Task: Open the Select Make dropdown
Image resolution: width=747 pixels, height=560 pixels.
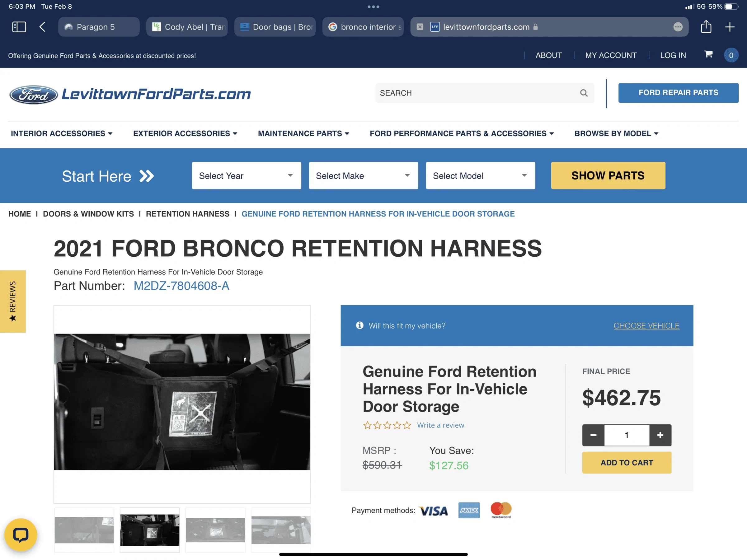Action: [x=363, y=175]
